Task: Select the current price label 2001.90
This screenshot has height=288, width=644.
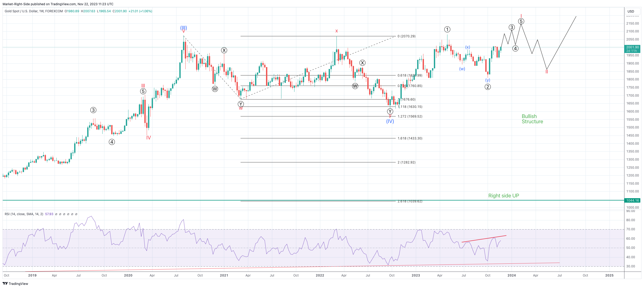Action: 633,49
